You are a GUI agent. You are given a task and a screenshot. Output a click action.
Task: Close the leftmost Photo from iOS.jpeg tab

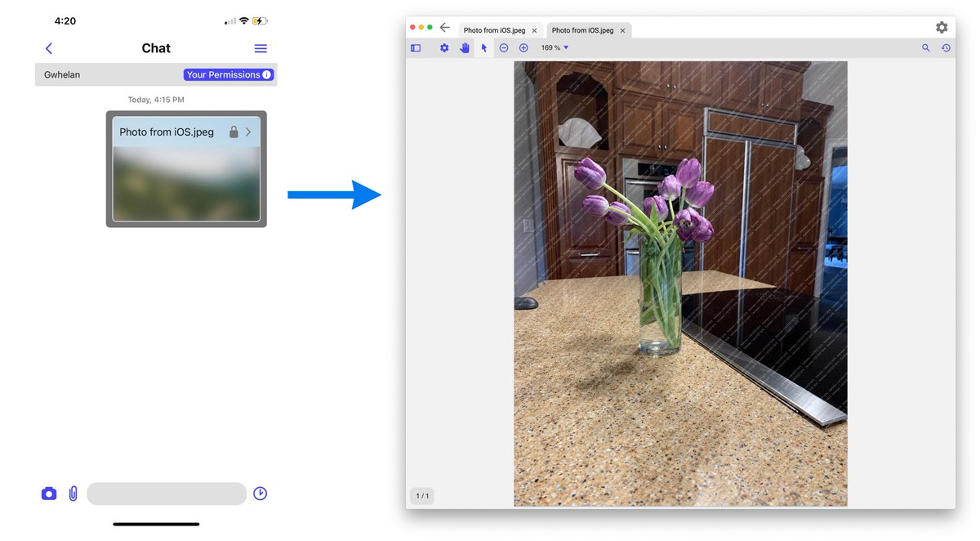click(534, 30)
